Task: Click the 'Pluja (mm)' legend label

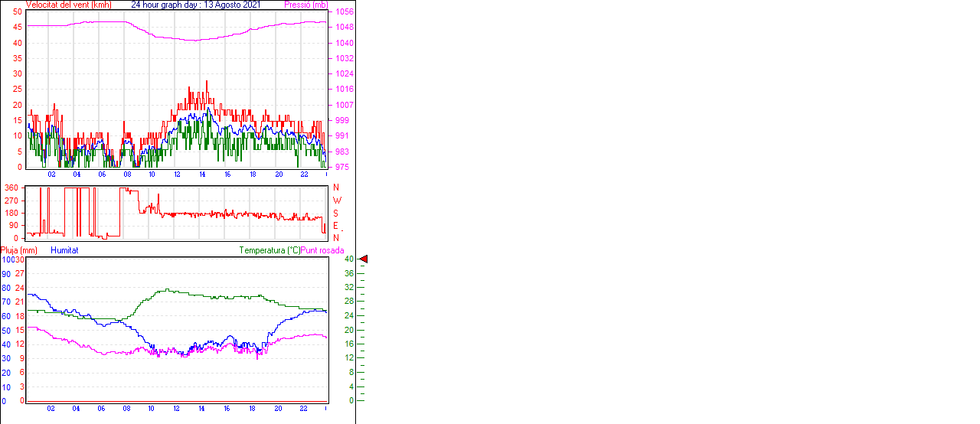Action: (19, 250)
